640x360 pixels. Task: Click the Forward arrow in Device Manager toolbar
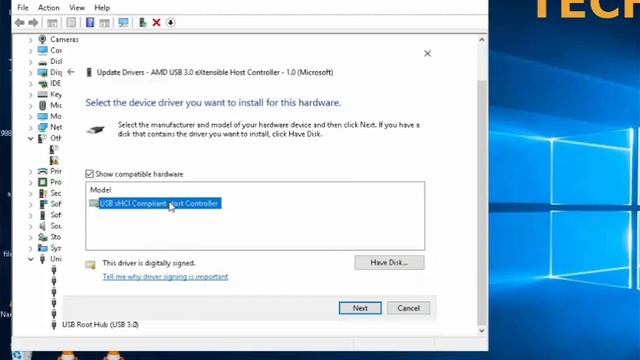click(33, 22)
